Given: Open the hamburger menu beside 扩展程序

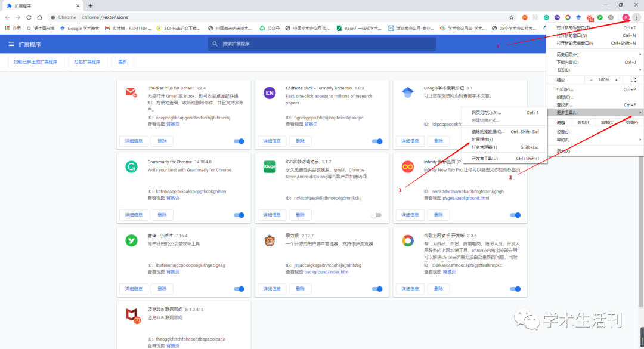Looking at the screenshot, I should pyautogui.click(x=11, y=44).
